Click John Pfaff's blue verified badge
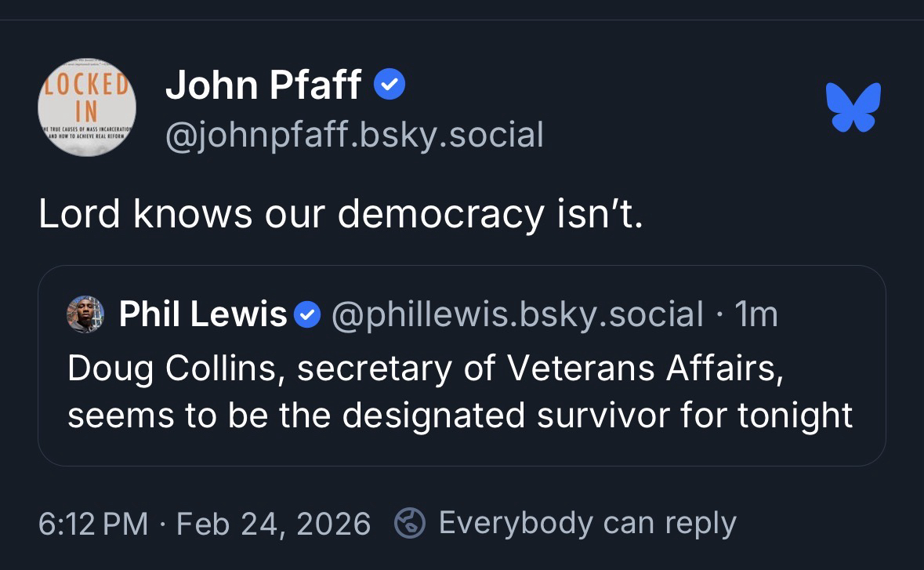The image size is (924, 570). point(389,85)
